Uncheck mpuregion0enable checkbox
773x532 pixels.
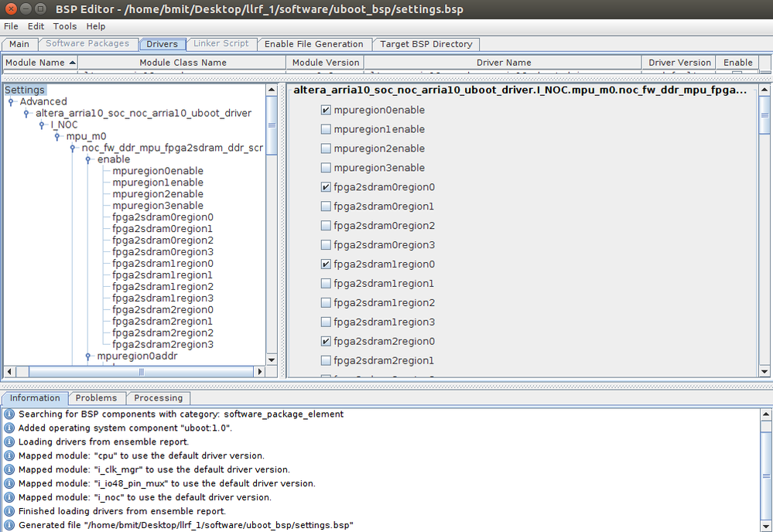coord(326,111)
